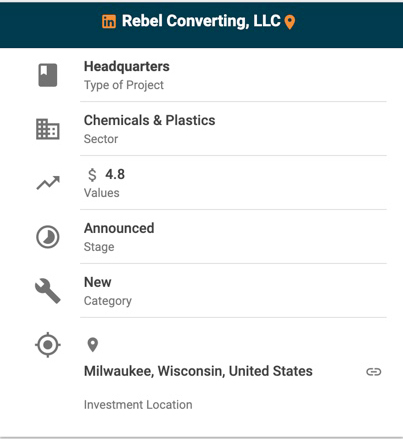Screen dimensions: 403x439
Task: Click the orange map pin in header
Action: pyautogui.click(x=290, y=22)
